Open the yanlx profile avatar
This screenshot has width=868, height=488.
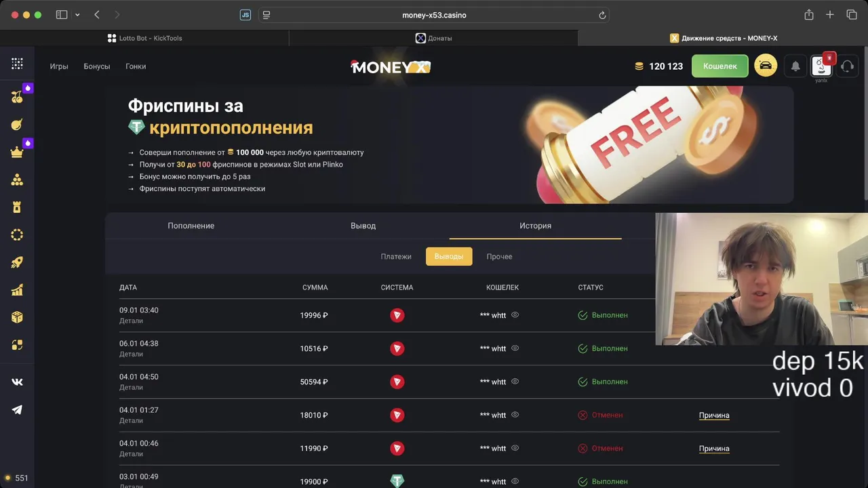coord(821,66)
